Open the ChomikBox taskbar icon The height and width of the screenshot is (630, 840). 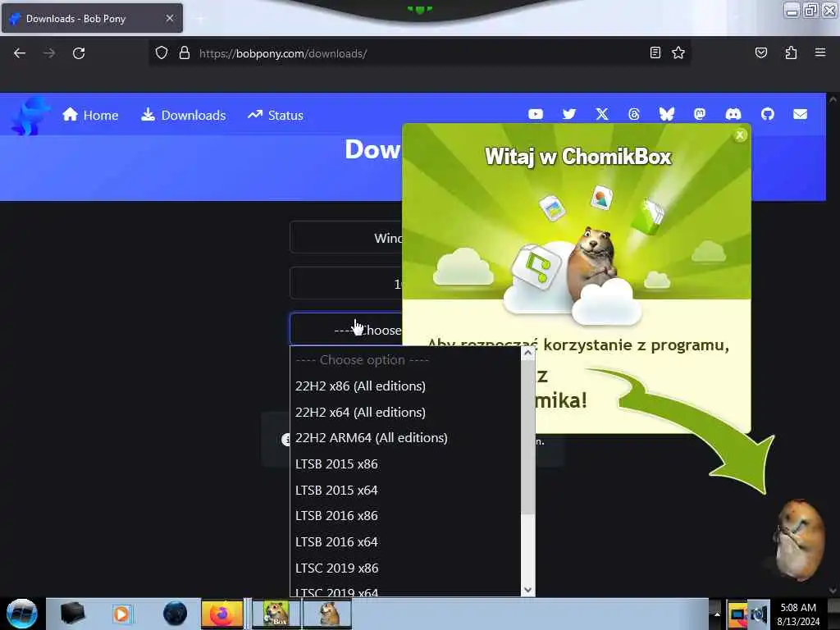click(276, 614)
